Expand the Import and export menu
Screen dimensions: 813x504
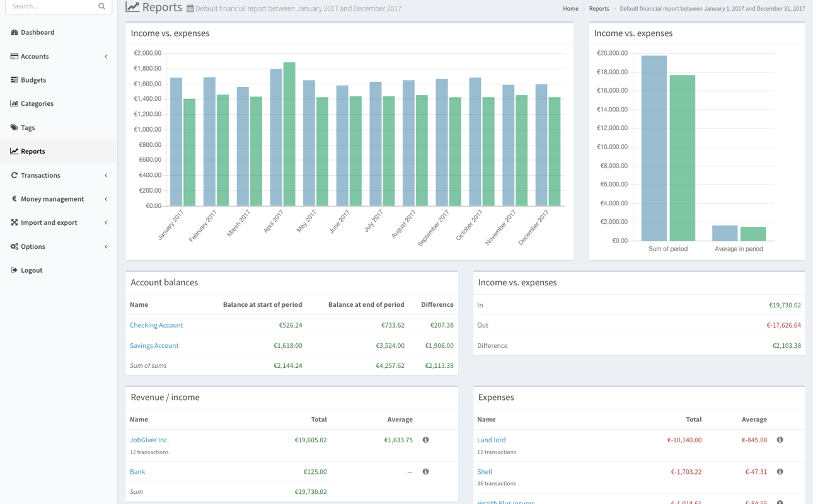[106, 222]
